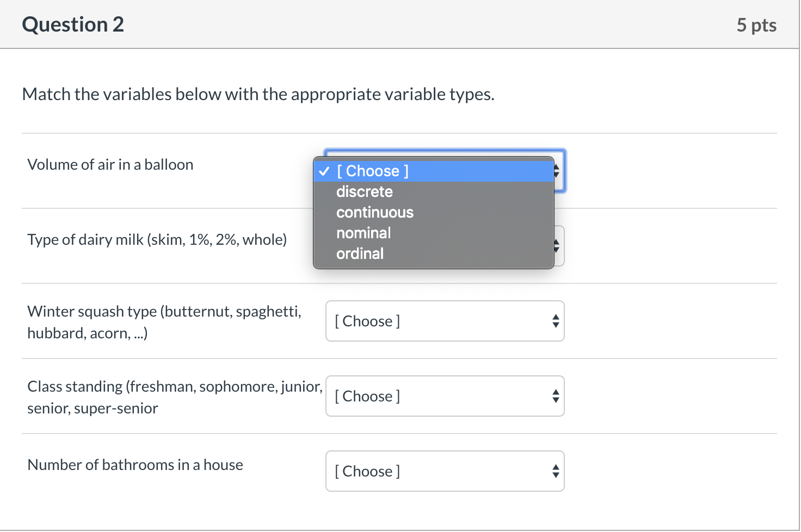This screenshot has width=801, height=532.
Task: Open the Class standing dropdown
Action: (x=444, y=396)
